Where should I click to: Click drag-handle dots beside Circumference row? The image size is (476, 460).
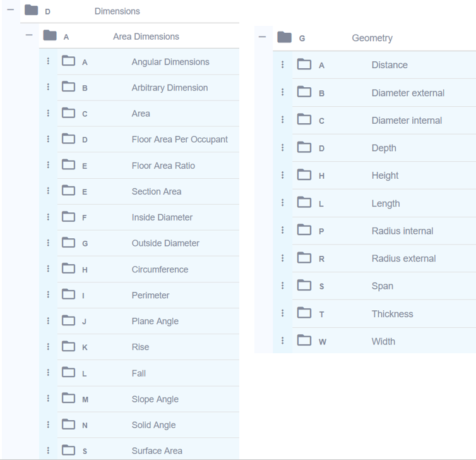coord(48,269)
